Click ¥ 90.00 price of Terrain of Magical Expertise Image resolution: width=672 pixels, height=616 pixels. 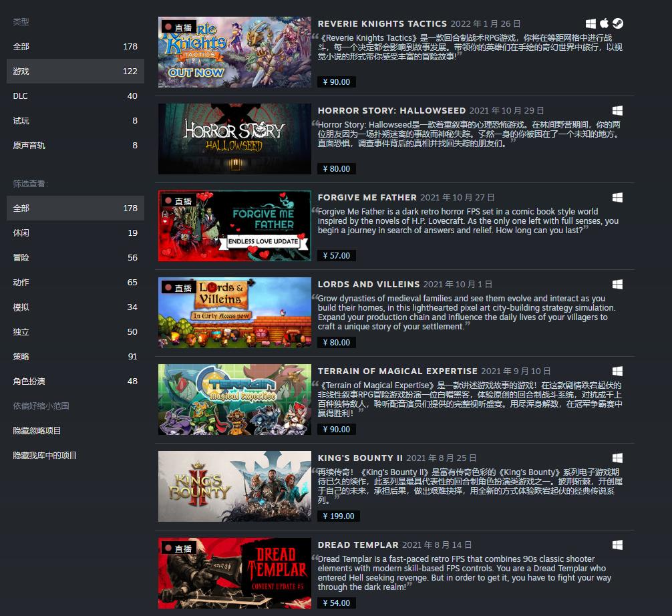(337, 430)
